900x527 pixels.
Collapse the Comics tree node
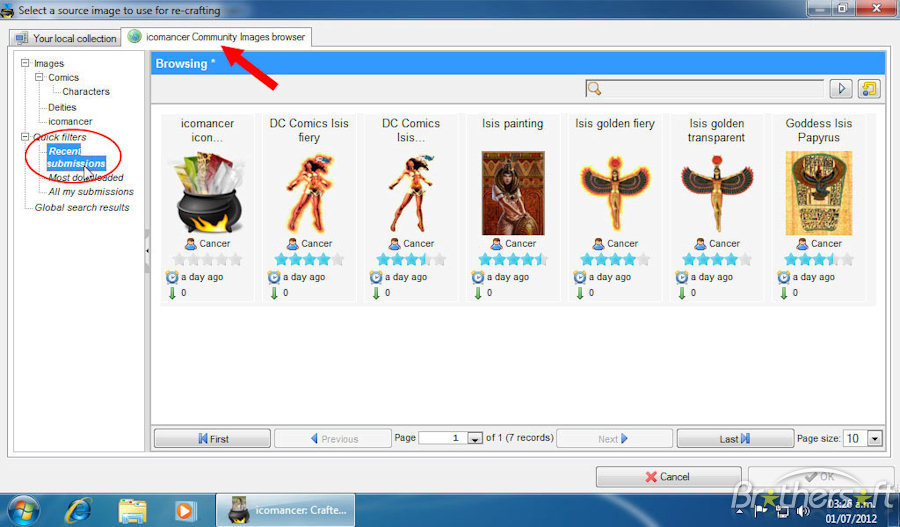point(39,77)
